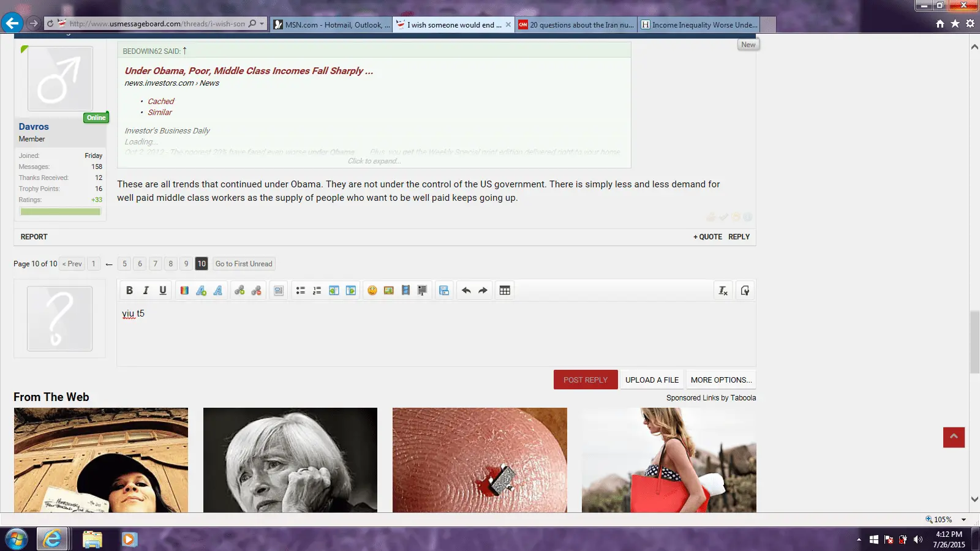Insert an ordered numbered list
This screenshot has height=551, width=980.
(317, 290)
